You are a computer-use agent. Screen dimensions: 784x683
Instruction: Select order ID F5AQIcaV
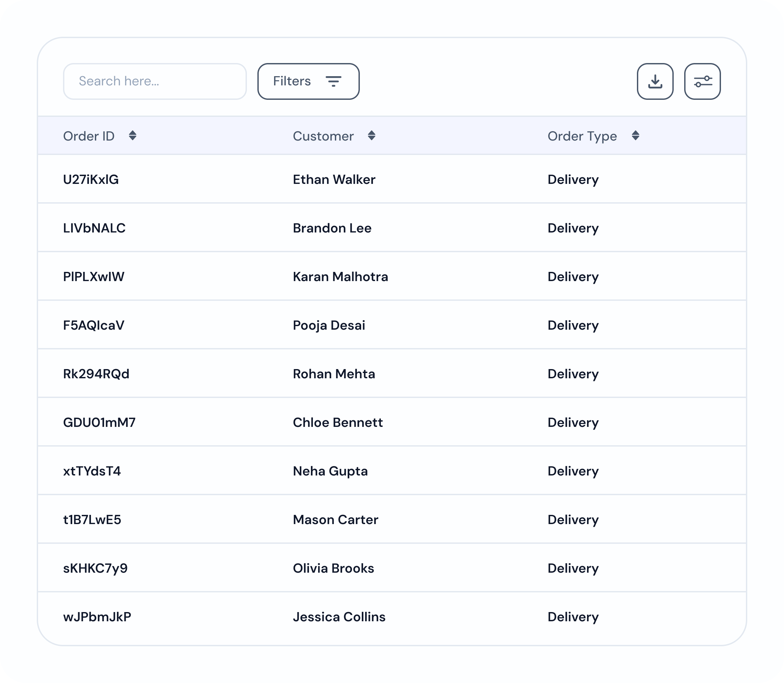(x=93, y=325)
